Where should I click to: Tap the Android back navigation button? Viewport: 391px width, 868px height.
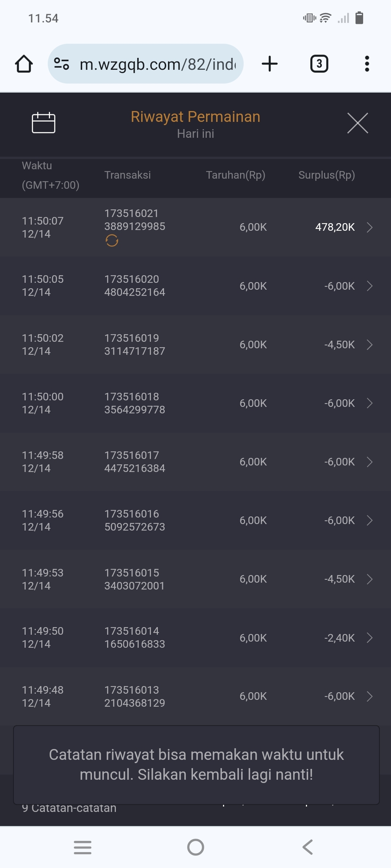(308, 847)
